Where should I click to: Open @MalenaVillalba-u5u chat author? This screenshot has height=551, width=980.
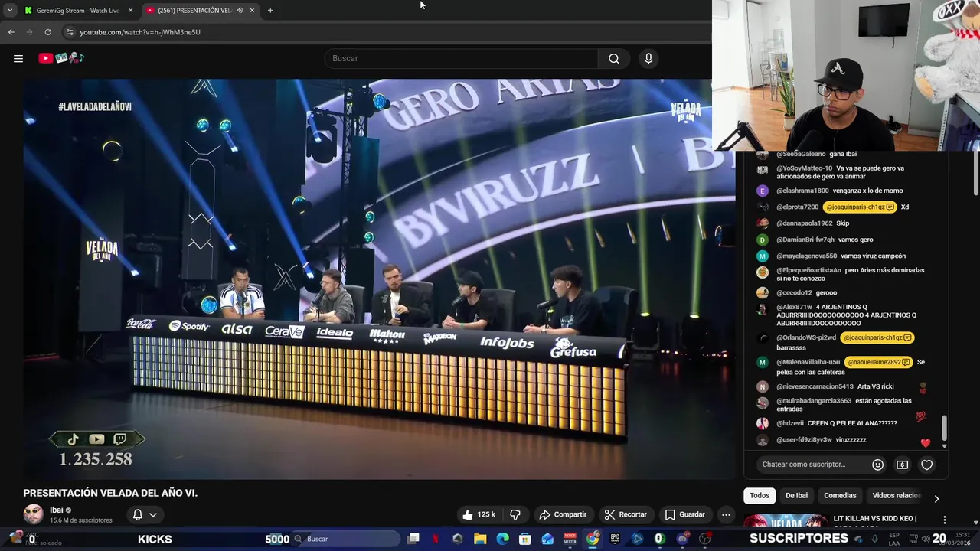pos(808,362)
